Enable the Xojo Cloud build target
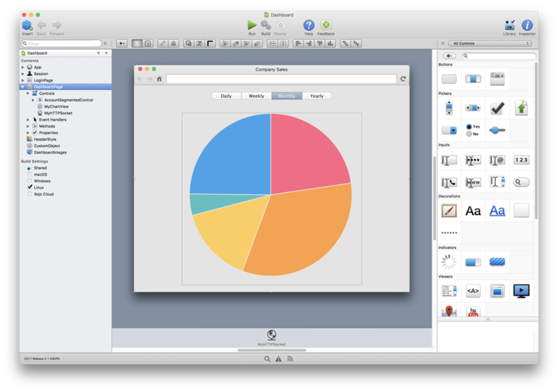This screenshot has height=392, width=558. pyautogui.click(x=29, y=194)
